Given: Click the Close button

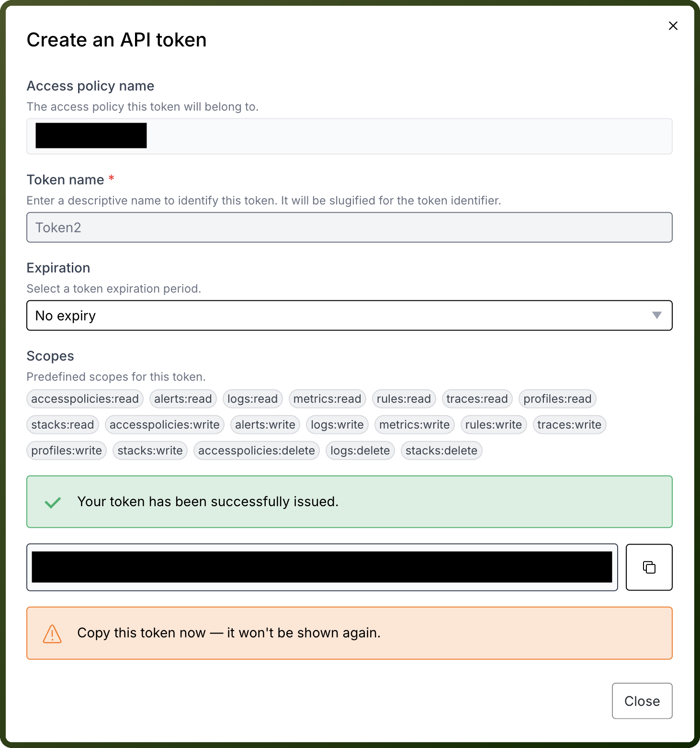Looking at the screenshot, I should [642, 701].
